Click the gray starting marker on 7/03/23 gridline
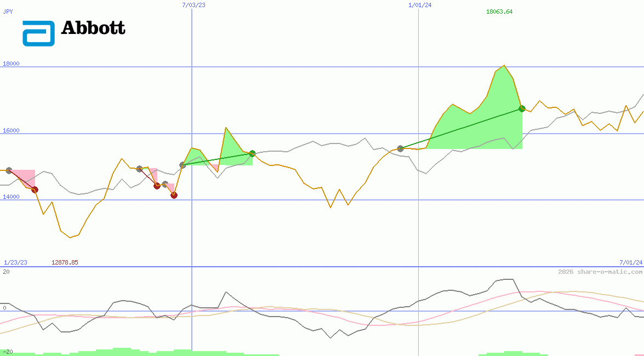Image resolution: width=644 pixels, height=356 pixels. (x=182, y=165)
